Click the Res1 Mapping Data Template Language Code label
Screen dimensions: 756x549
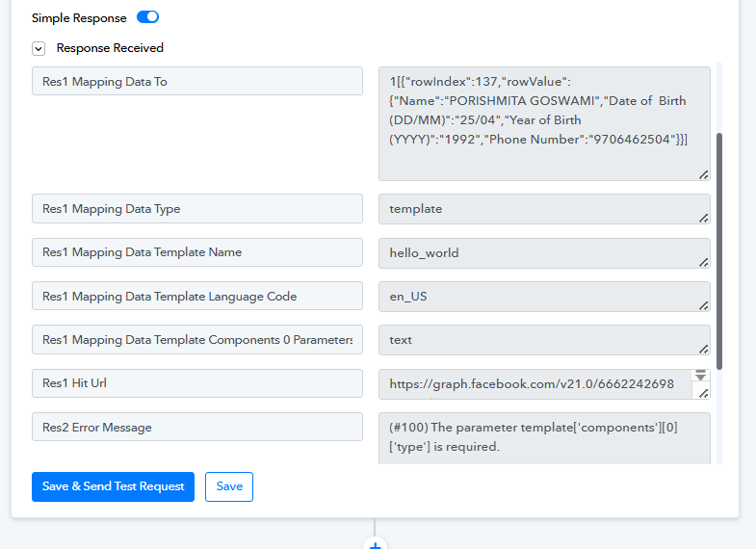196,297
